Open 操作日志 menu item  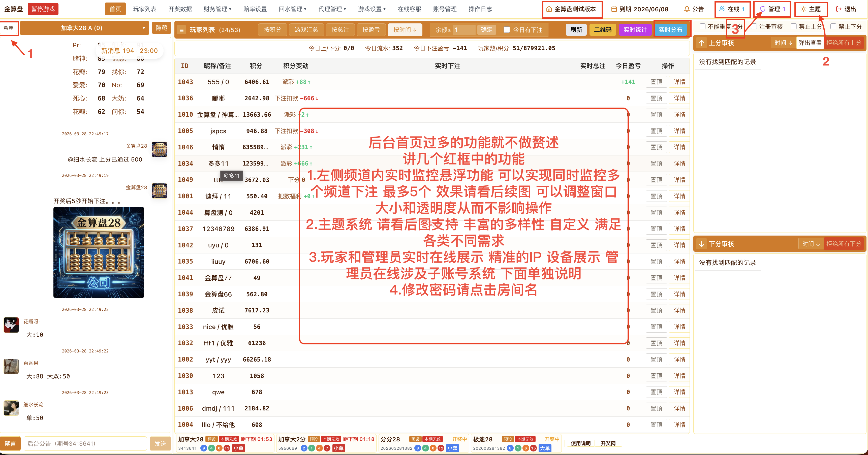point(480,9)
